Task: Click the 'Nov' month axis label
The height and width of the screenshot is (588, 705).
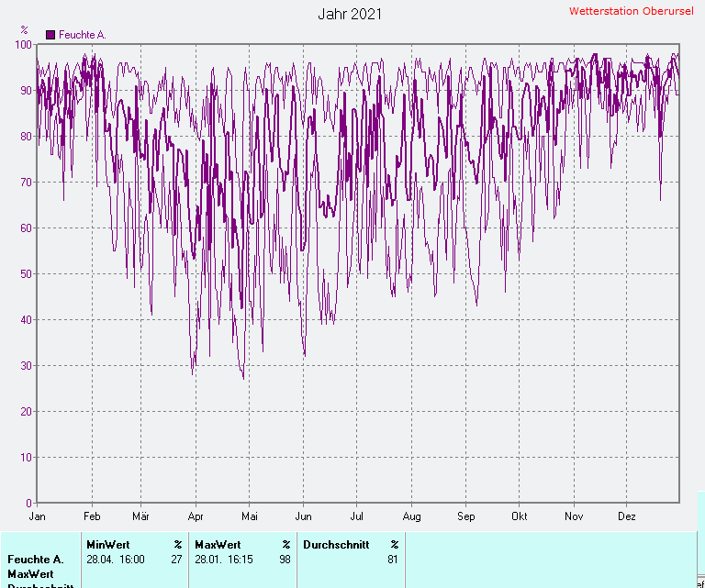Action: coord(574,516)
